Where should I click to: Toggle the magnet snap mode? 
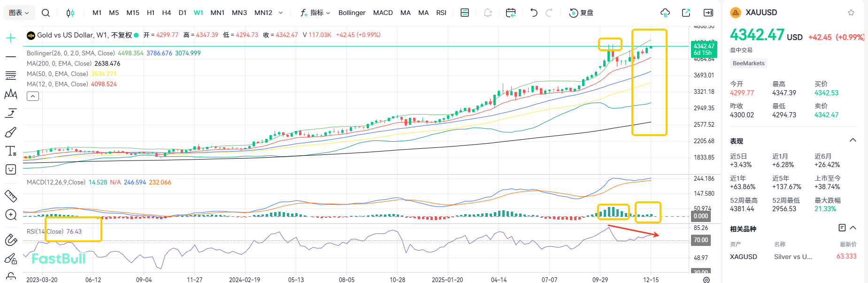tap(11, 240)
